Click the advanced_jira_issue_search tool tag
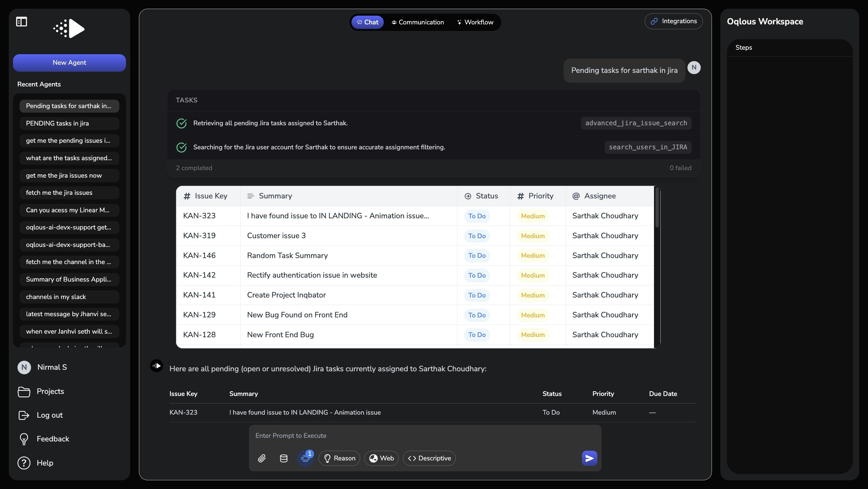 click(636, 123)
